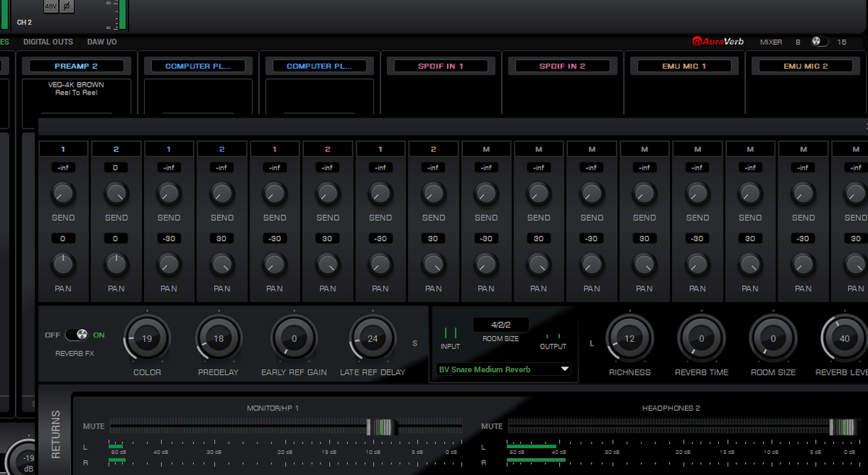Click the REVERB LEVEL knob showing 40
868x475 pixels.
tap(844, 338)
